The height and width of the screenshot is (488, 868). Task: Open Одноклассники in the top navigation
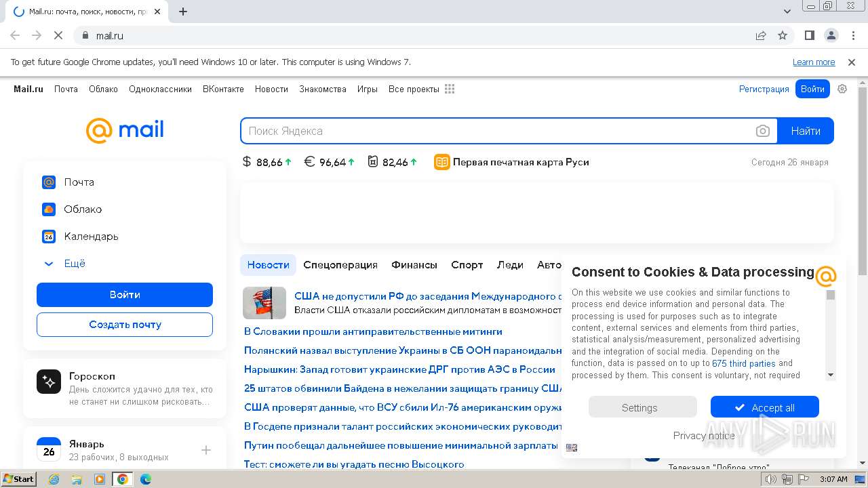[x=160, y=89]
